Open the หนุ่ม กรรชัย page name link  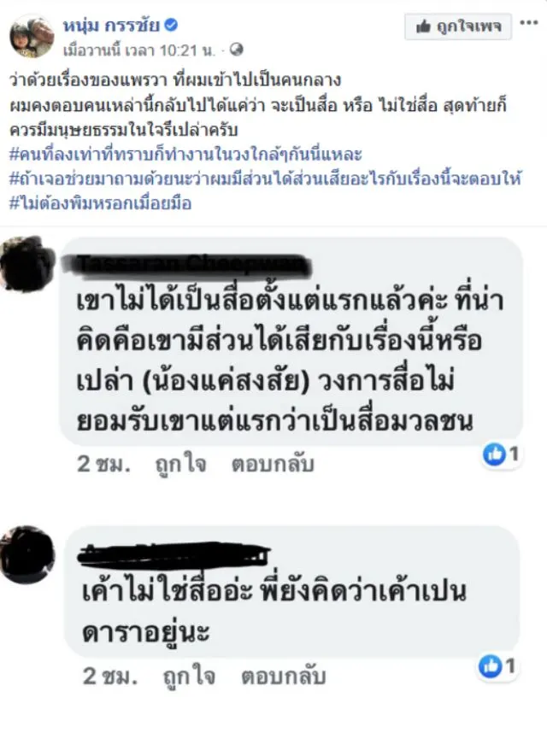click(x=111, y=25)
